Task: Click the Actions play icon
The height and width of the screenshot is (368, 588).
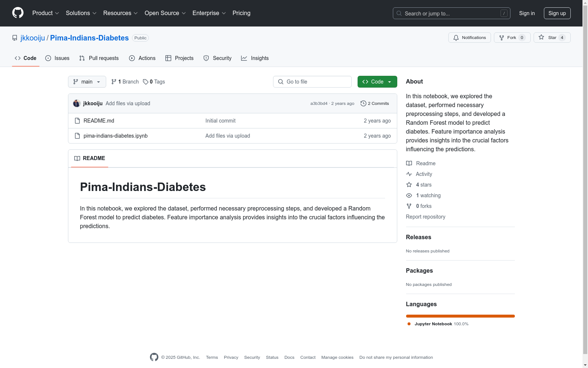Action: click(x=132, y=58)
